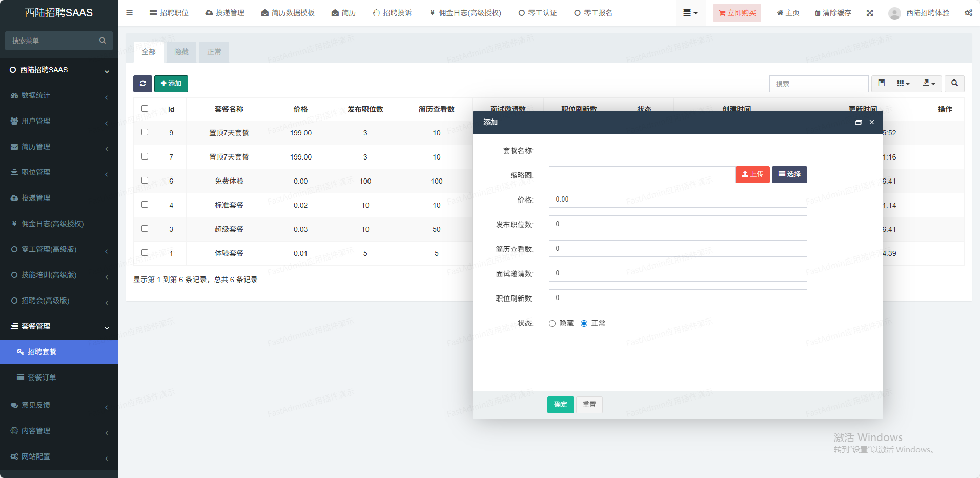Screen dimensions: 980x478
Task: Click the sidebar search menu magnifier icon
Action: [x=103, y=41]
